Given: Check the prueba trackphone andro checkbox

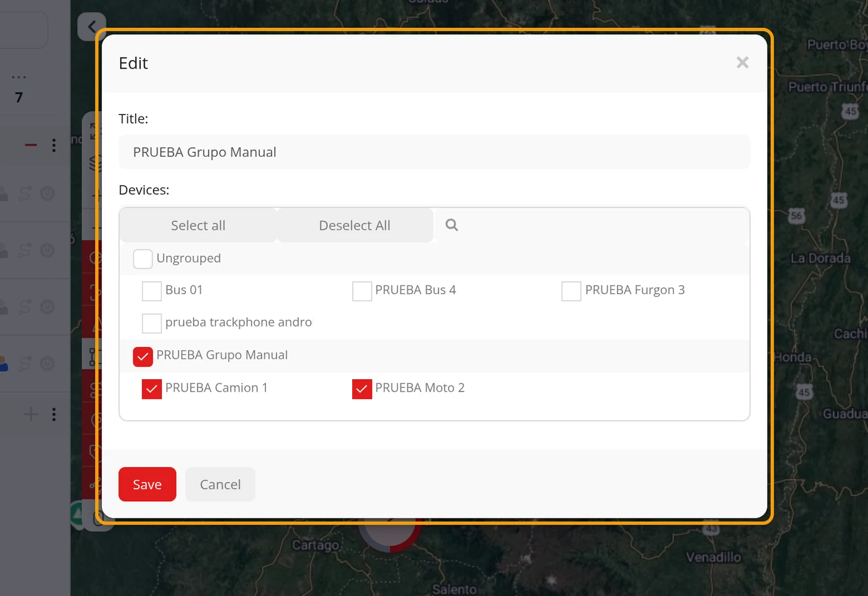Looking at the screenshot, I should [x=152, y=323].
